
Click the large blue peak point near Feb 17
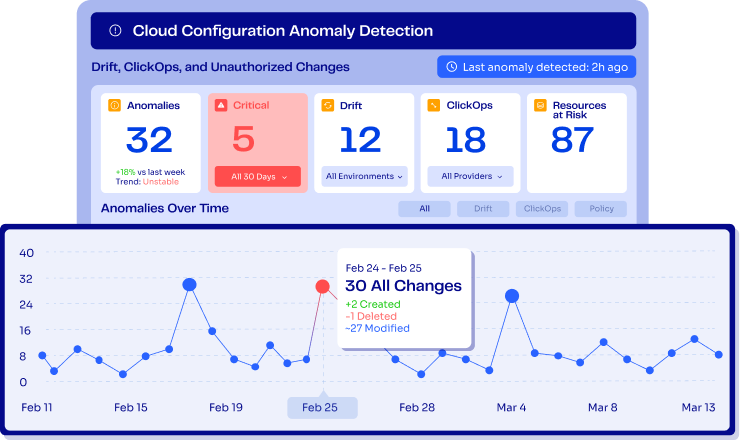189,285
